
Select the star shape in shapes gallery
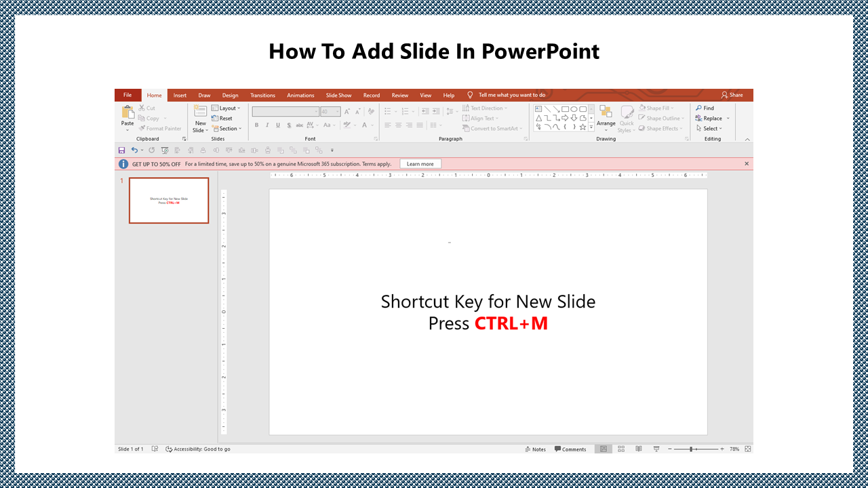[583, 127]
